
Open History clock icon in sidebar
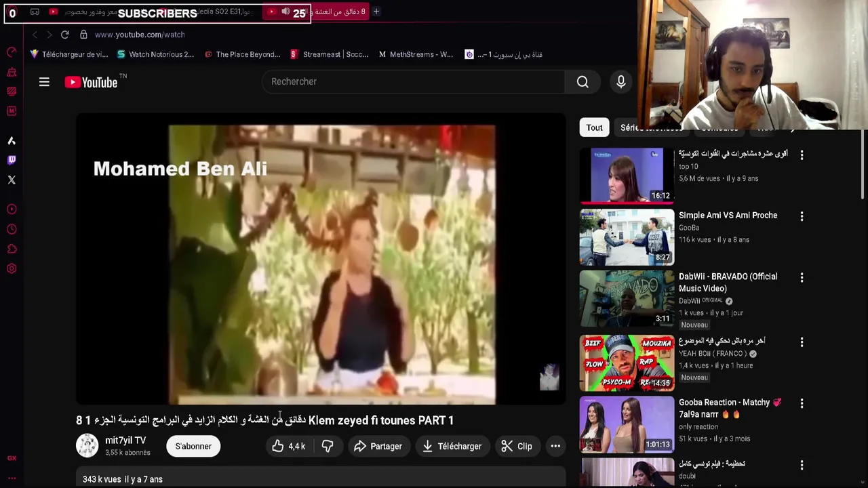12,229
